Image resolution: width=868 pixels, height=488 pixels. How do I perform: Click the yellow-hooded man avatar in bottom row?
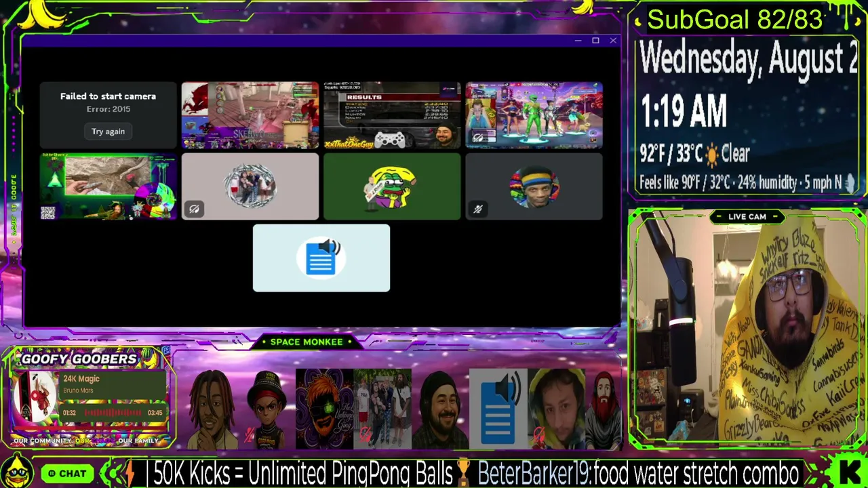click(x=556, y=409)
